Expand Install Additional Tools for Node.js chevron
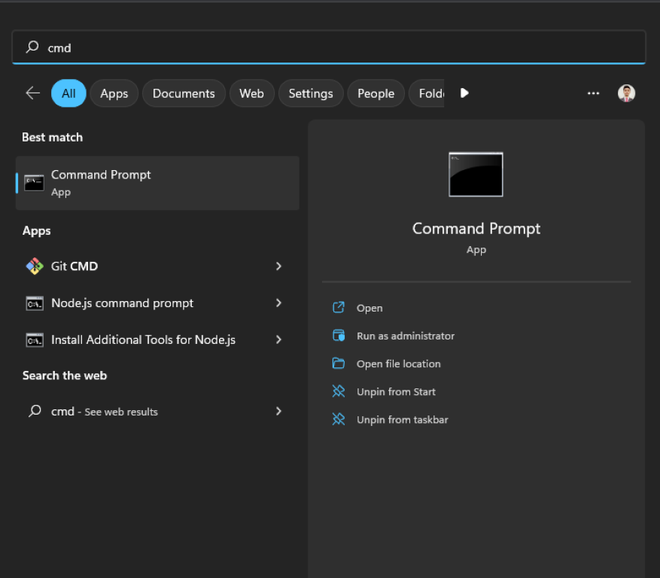Image resolution: width=660 pixels, height=578 pixels. (x=278, y=340)
